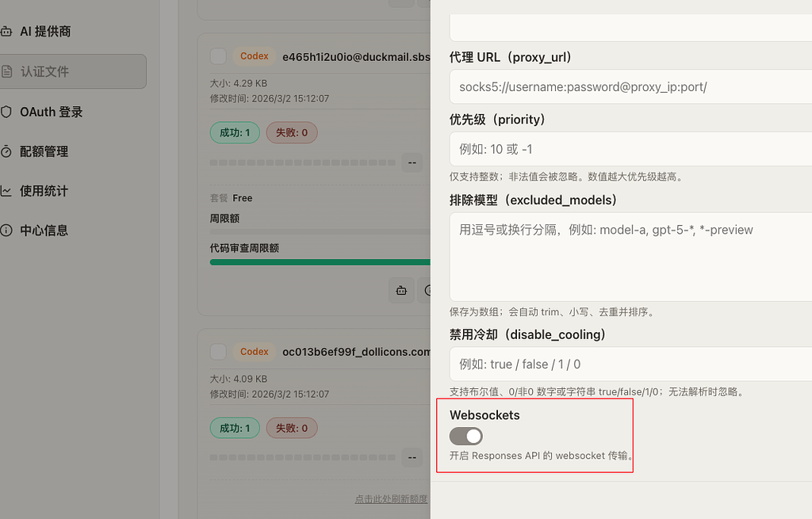This screenshot has height=519, width=812.
Task: Click the 禁用冷却 disable_cooling input field
Action: [x=630, y=364]
